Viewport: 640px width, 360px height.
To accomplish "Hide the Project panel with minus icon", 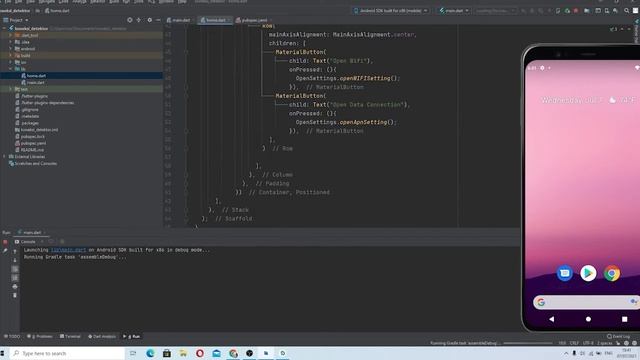I will pyautogui.click(x=158, y=20).
